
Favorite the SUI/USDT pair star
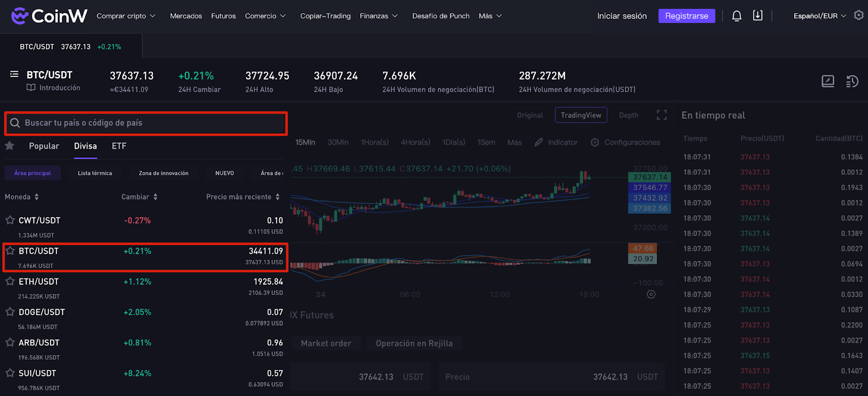coord(10,373)
